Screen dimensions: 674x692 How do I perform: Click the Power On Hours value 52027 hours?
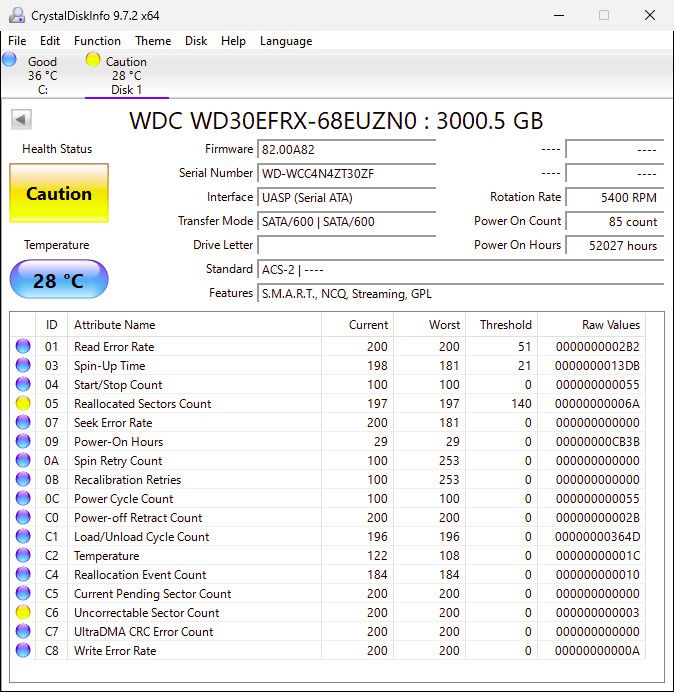click(615, 245)
